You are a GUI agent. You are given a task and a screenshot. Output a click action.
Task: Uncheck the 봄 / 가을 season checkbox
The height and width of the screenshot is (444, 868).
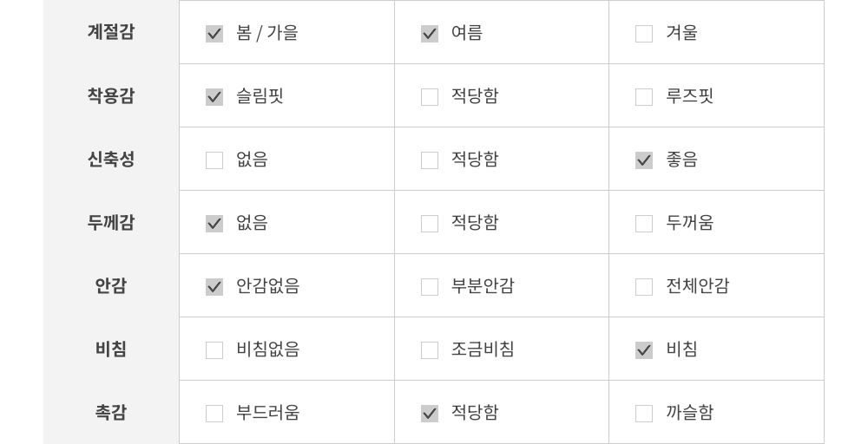[x=214, y=34]
